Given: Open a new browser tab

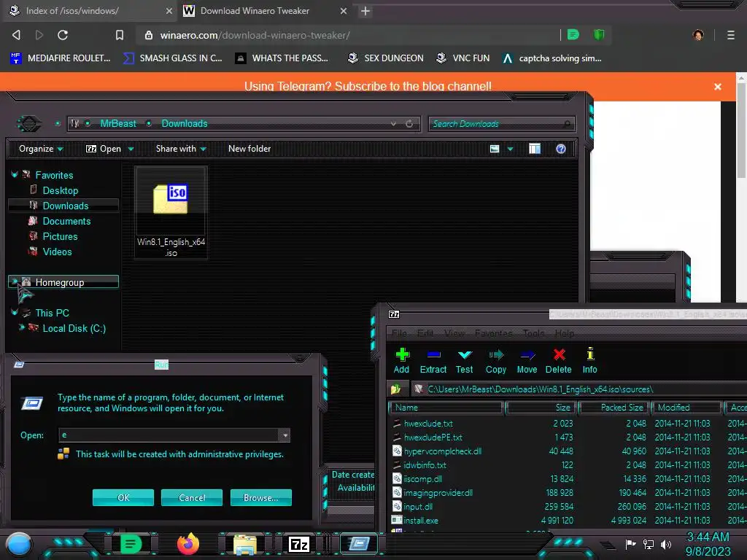Looking at the screenshot, I should pyautogui.click(x=365, y=11).
